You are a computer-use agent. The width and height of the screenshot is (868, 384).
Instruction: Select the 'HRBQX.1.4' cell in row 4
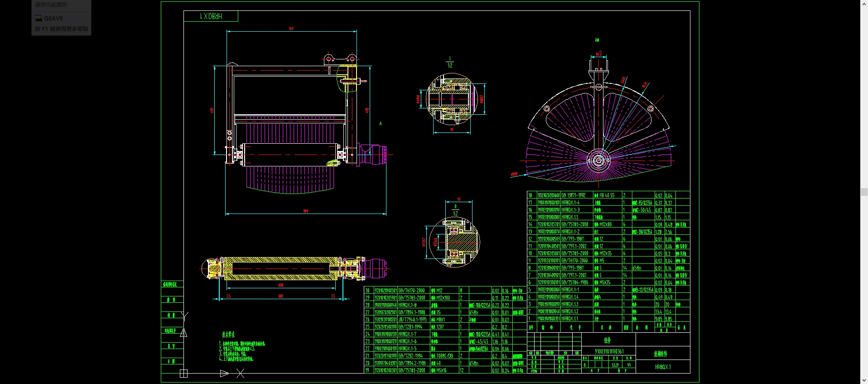[x=577, y=297]
